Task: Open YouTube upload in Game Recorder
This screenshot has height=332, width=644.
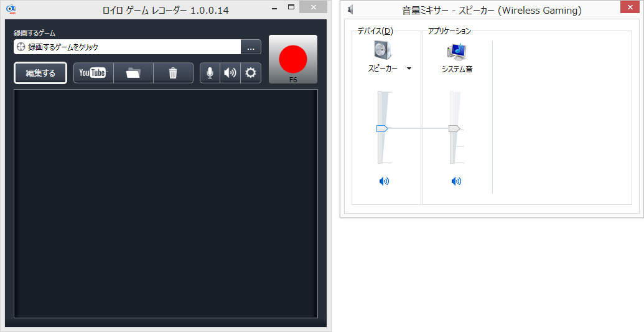Action: 93,73
